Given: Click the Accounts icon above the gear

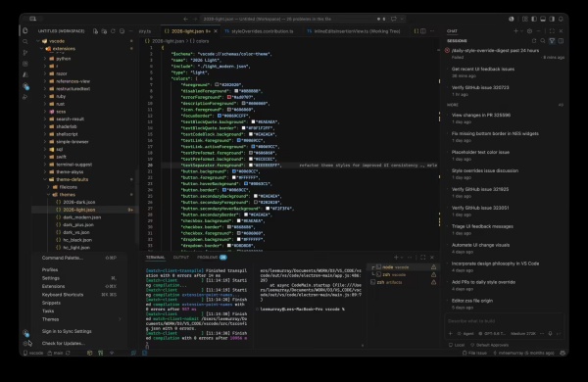Looking at the screenshot, I should coord(25,332).
